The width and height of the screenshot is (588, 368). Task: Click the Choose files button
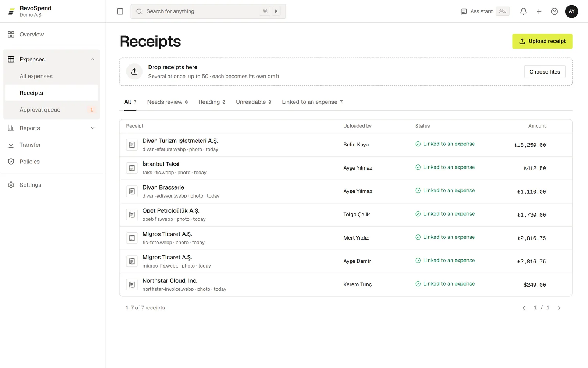[x=545, y=72]
